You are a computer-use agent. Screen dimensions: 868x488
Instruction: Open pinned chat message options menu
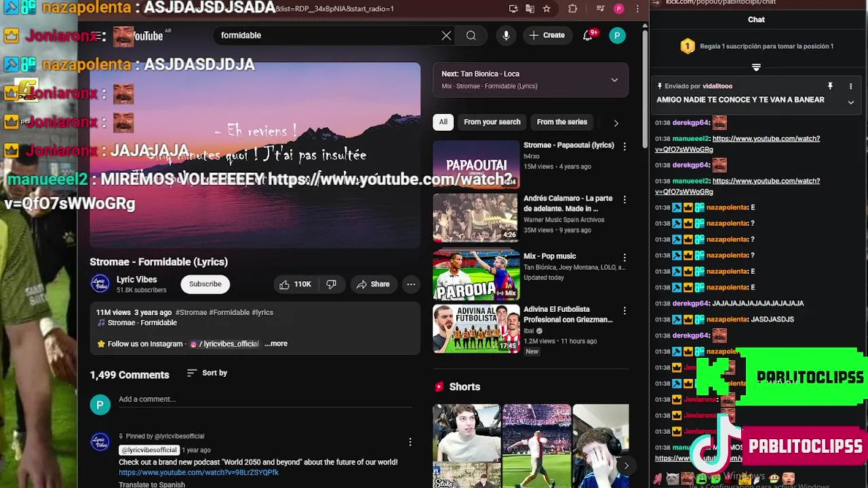[850, 86]
